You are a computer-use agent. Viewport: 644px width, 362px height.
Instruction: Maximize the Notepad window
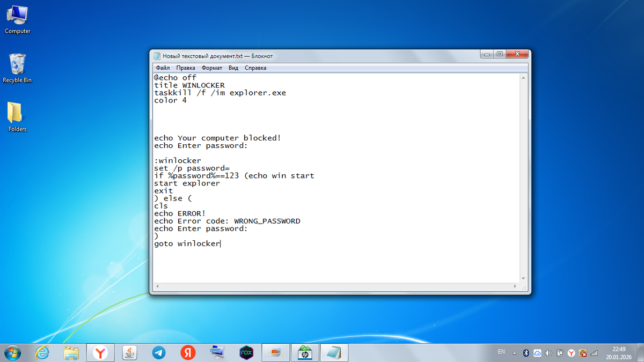point(500,54)
